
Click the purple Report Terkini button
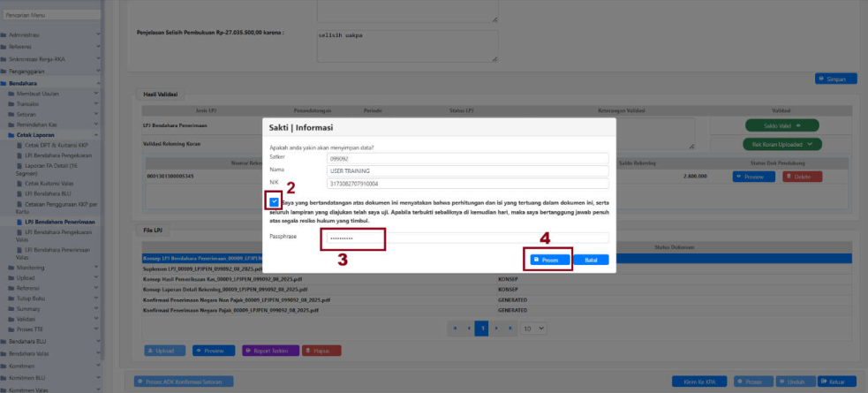[x=270, y=351]
